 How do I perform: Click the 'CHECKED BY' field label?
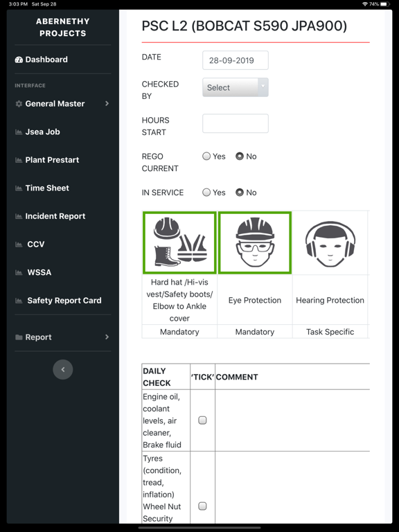tap(160, 90)
